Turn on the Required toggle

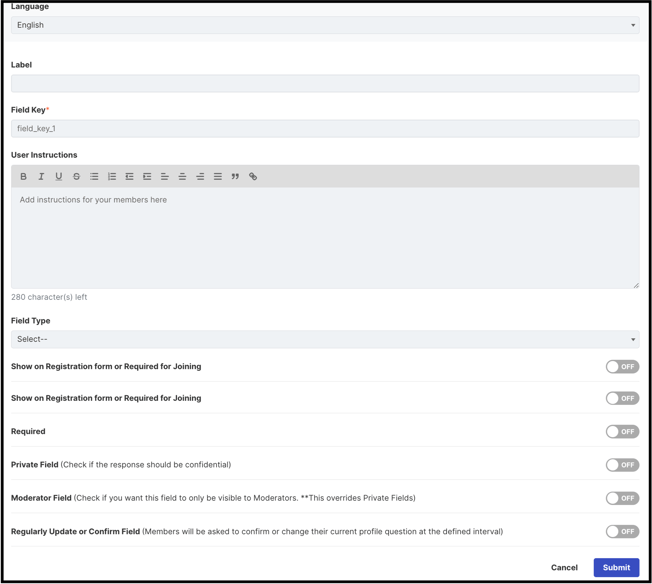[x=622, y=431]
